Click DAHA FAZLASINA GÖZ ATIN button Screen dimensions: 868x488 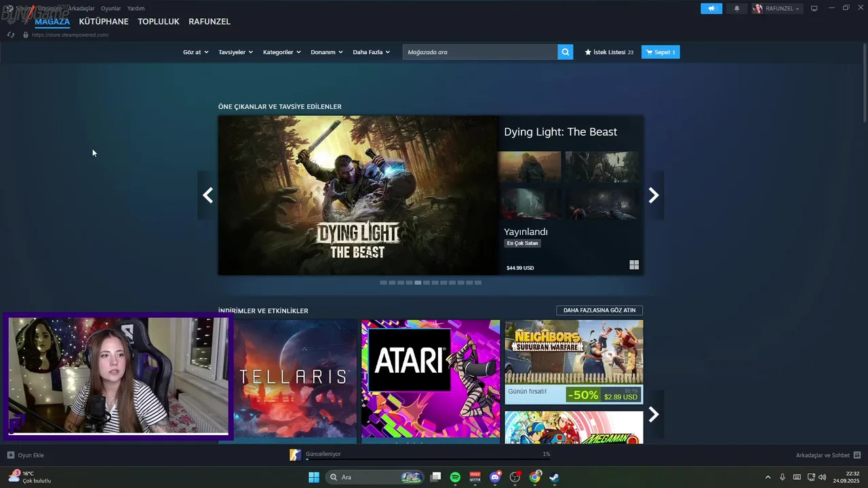tap(599, 310)
